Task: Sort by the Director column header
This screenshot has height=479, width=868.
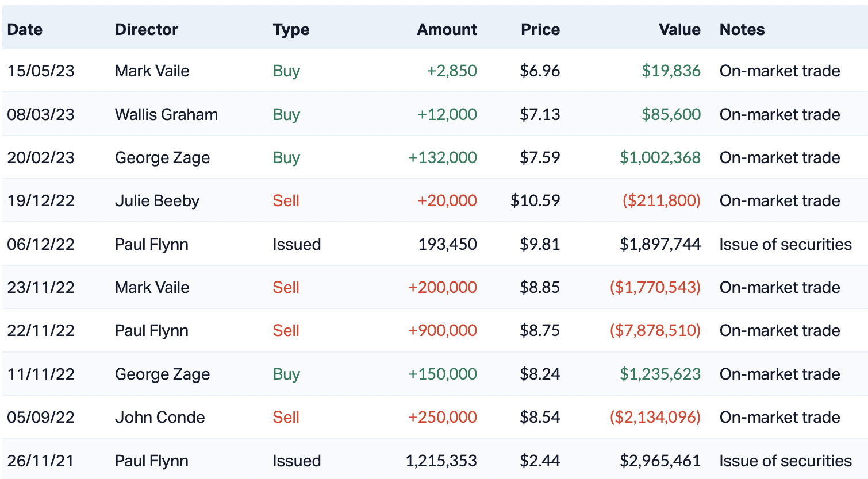Action: (147, 29)
